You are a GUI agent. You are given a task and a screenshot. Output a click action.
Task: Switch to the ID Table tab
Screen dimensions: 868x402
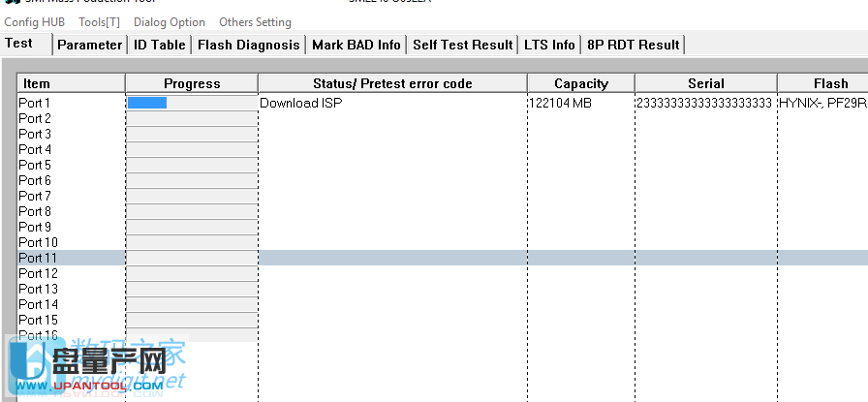tap(160, 45)
